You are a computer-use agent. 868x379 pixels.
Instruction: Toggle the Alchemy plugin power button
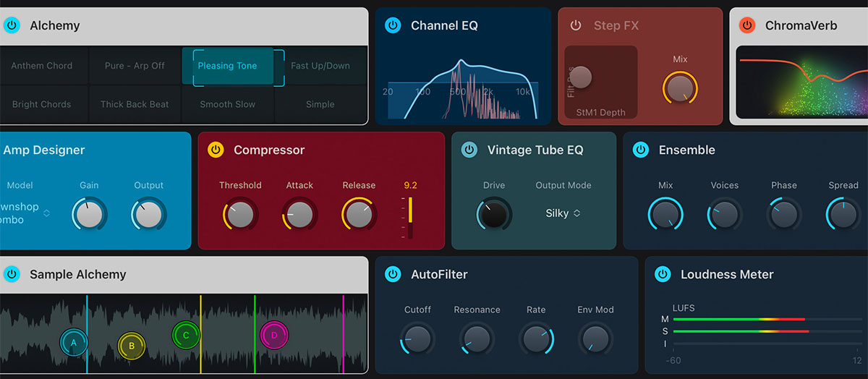click(x=12, y=25)
